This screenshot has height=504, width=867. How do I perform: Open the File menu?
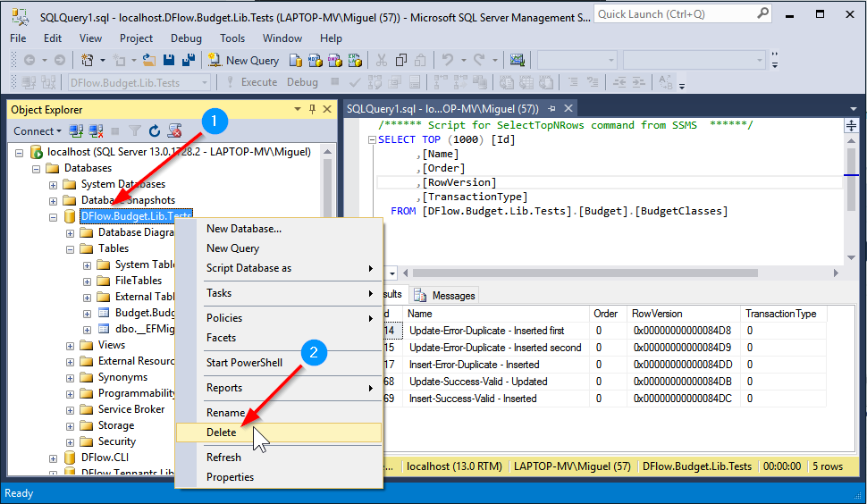(x=18, y=38)
